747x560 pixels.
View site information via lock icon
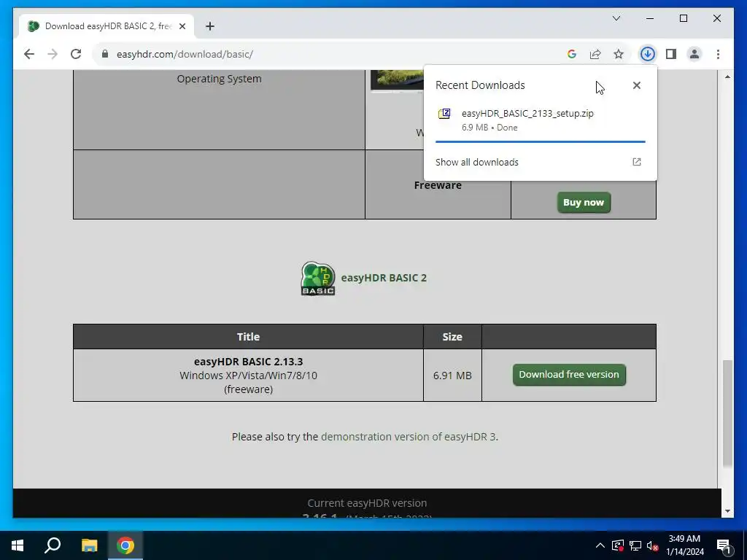(x=105, y=54)
